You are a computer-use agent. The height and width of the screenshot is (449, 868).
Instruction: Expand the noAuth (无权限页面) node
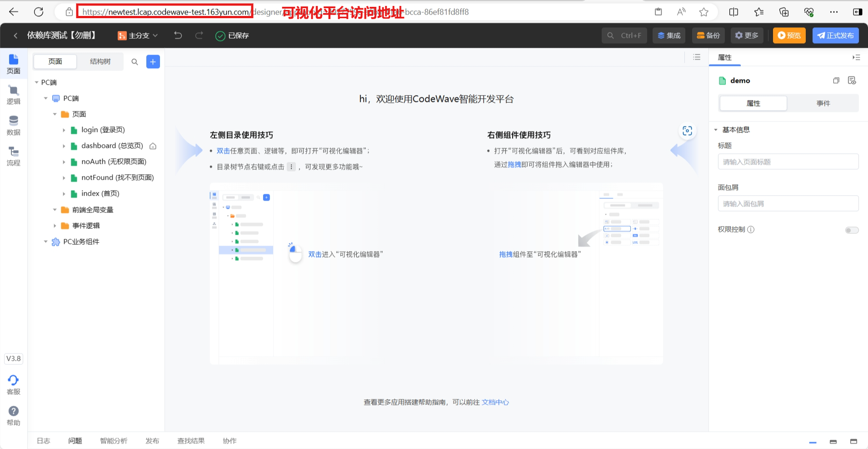[64, 162]
